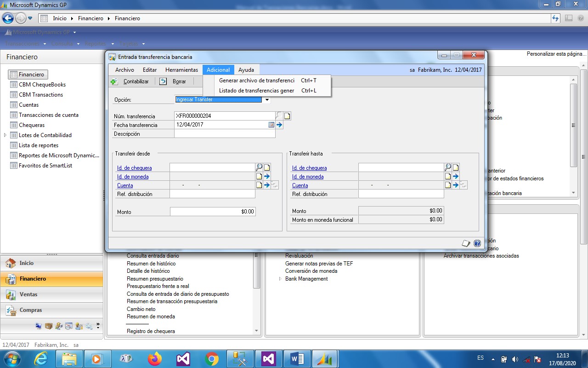Choose Generar archivo de transferencia
The height and width of the screenshot is (368, 588).
pos(268,80)
